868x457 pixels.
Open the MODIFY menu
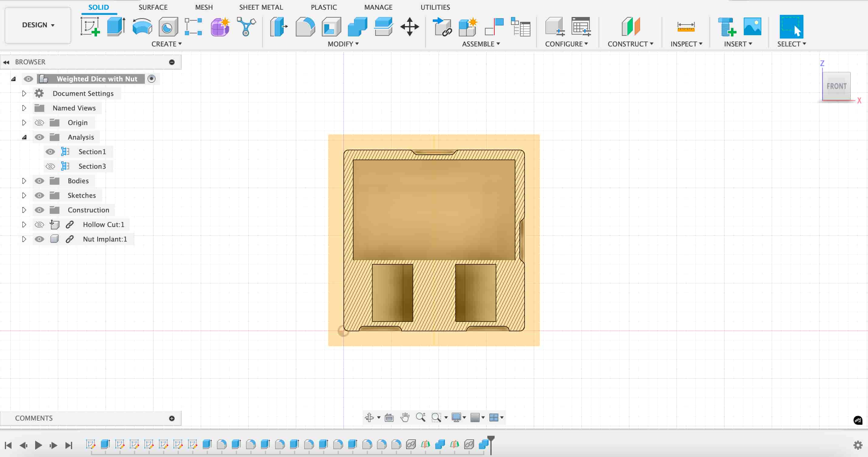click(343, 44)
